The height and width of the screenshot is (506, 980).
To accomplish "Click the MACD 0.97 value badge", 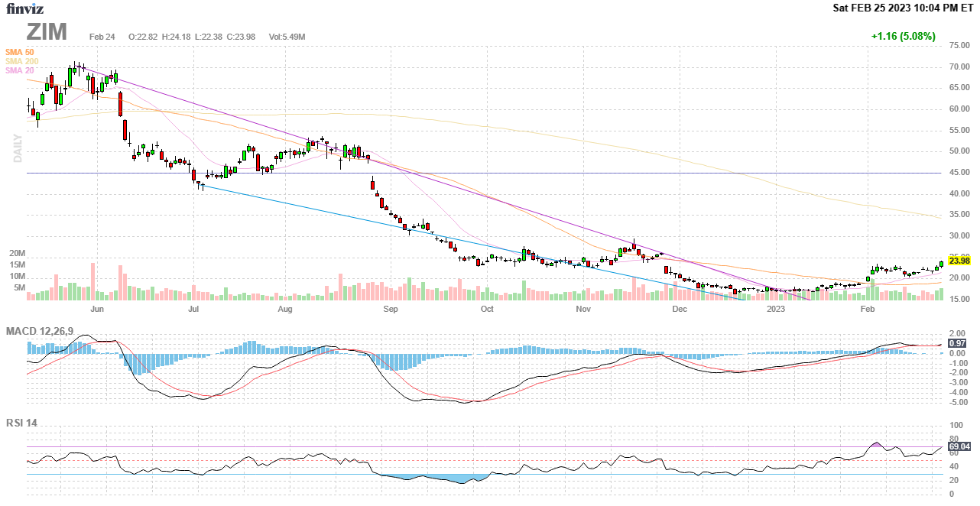I will (956, 345).
